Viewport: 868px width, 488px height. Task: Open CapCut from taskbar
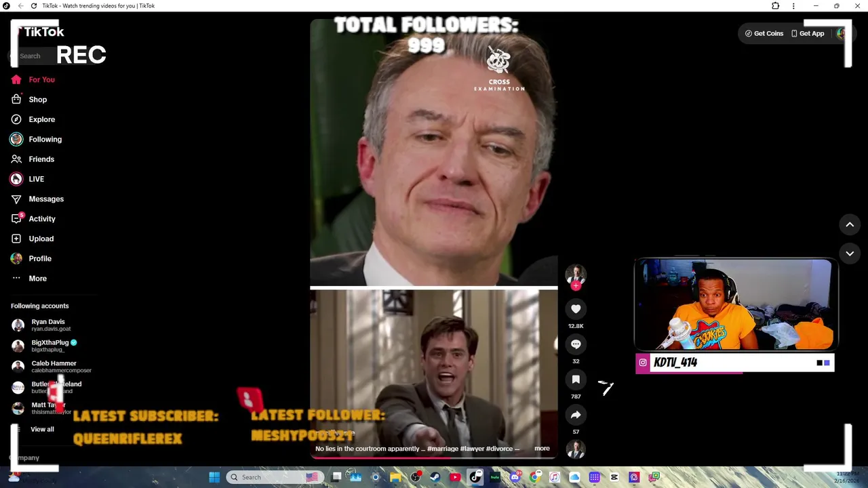(614, 477)
